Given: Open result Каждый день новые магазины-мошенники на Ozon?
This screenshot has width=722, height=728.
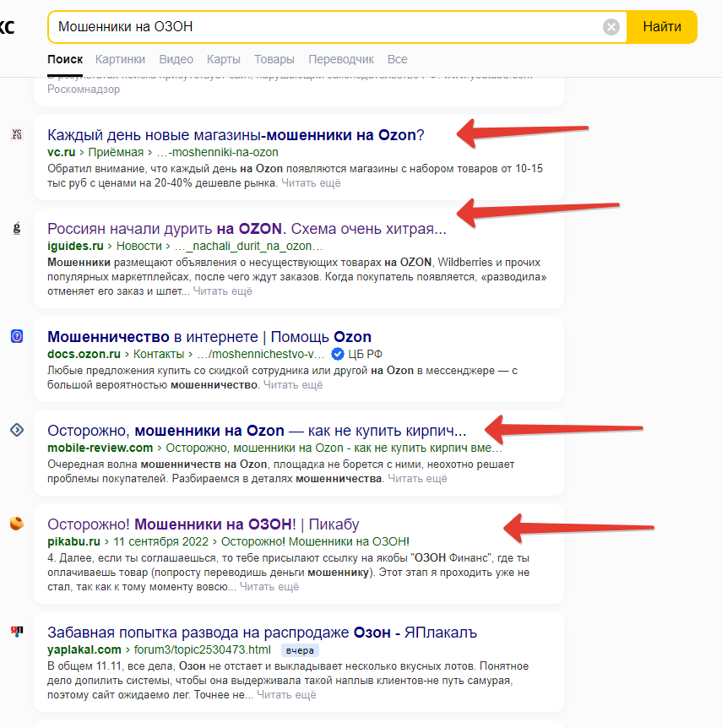Looking at the screenshot, I should [x=236, y=135].
